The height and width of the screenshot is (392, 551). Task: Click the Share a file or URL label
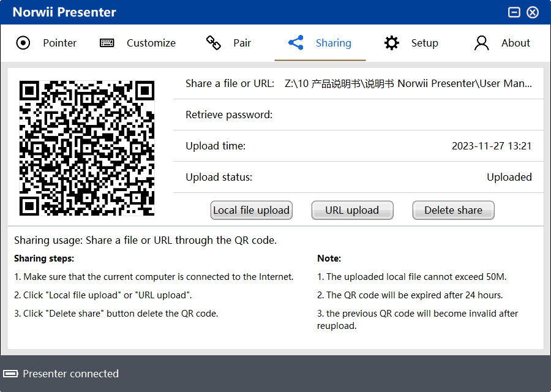pyautogui.click(x=230, y=84)
